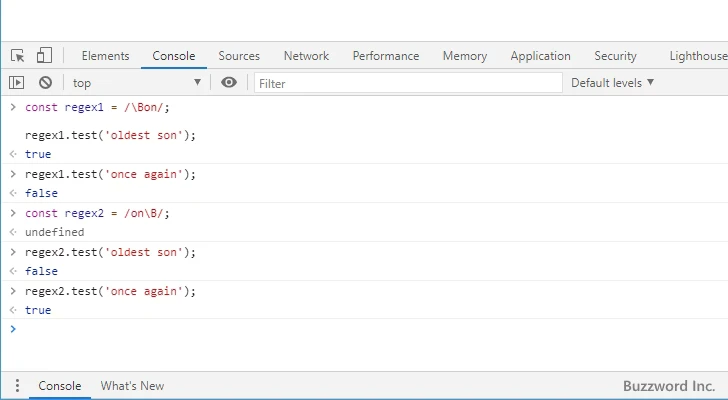This screenshot has height=400, width=728.
Task: Switch to the Elements tab
Action: pos(105,56)
